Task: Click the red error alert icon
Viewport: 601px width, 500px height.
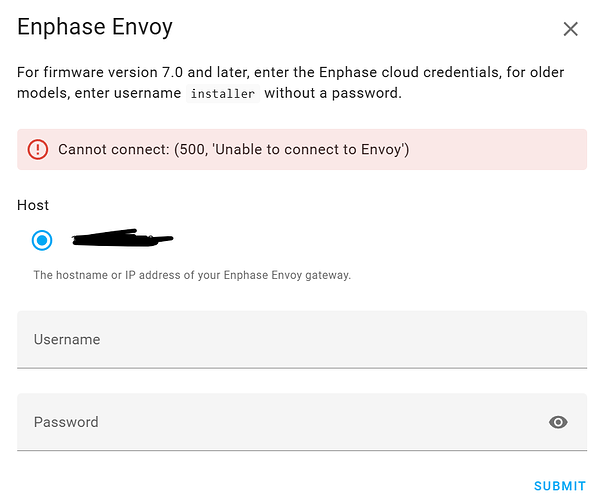Action: pos(38,150)
